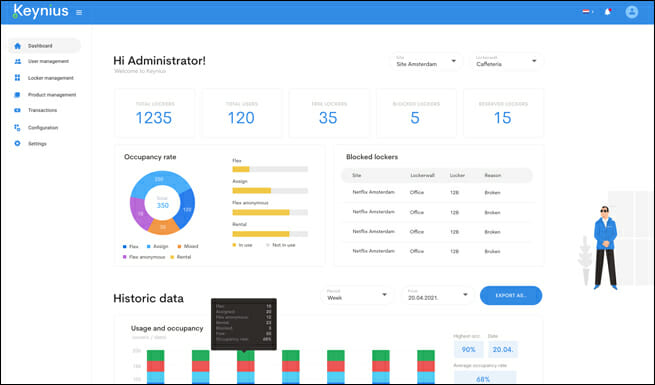Click the Settings gear icon

[17, 143]
